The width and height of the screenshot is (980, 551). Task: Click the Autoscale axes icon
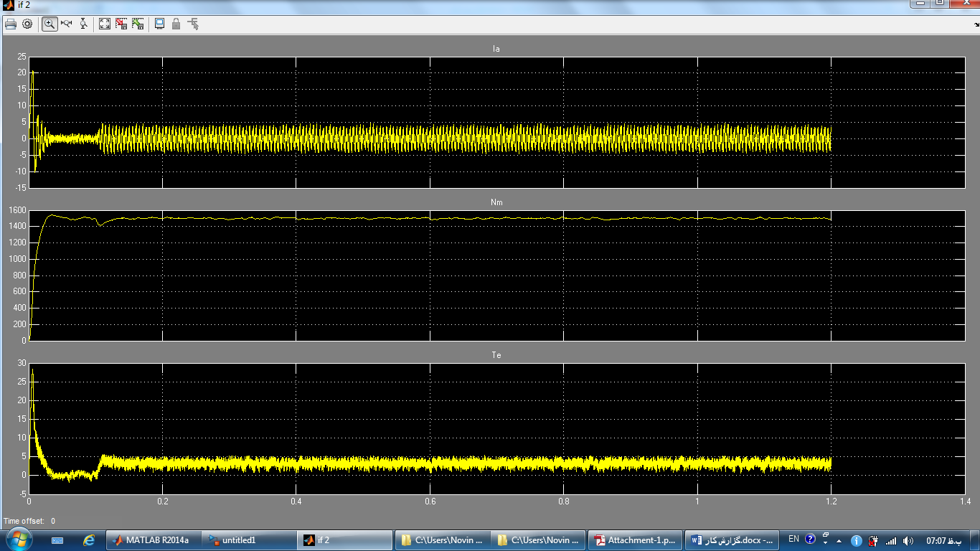[x=105, y=24]
